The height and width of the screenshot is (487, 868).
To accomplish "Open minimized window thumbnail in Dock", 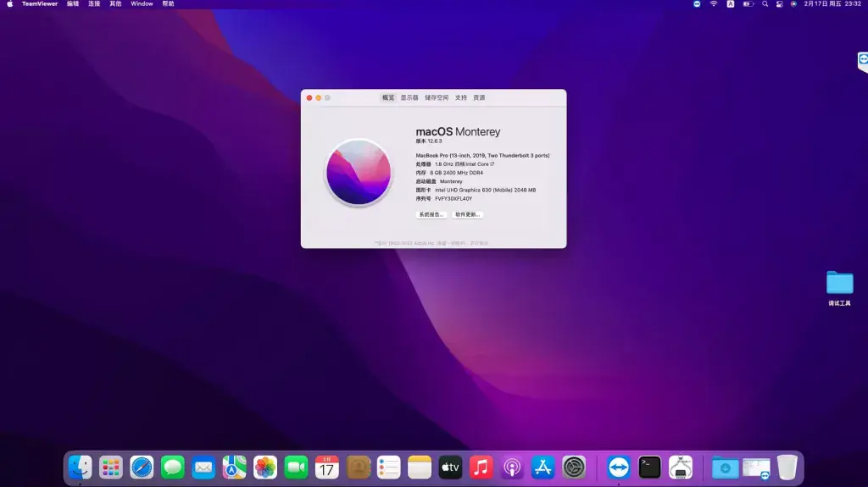I will (756, 468).
